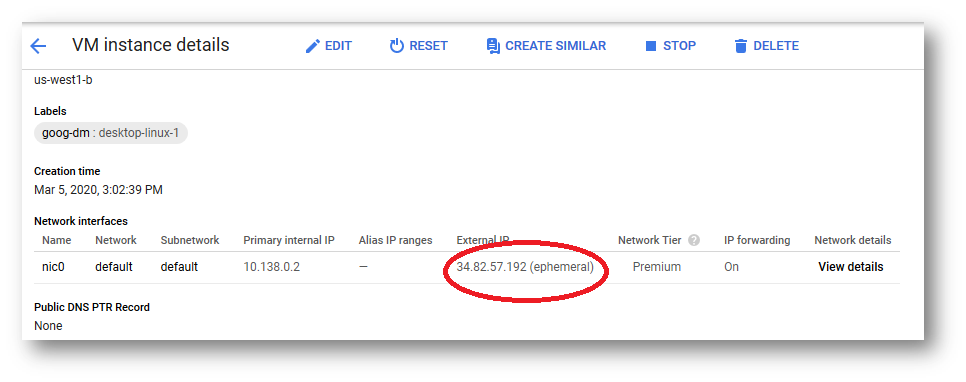Click the trash can DELETE icon
Image resolution: width=966 pixels, height=382 pixels.
(741, 46)
